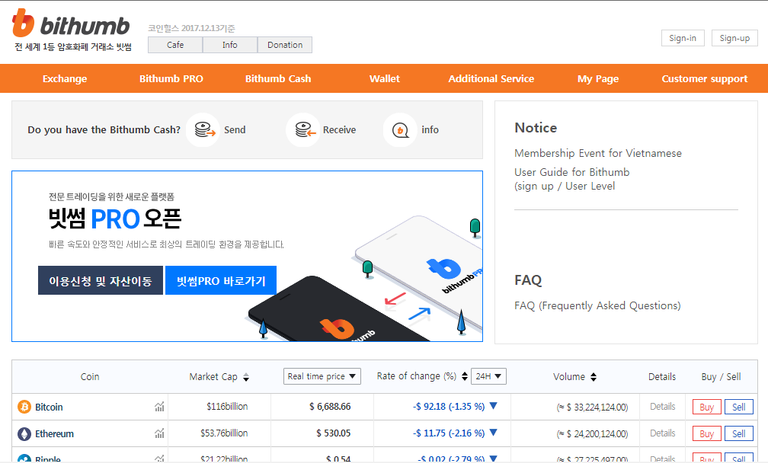
Task: Click the Ethereum coin name
Action: [54, 434]
